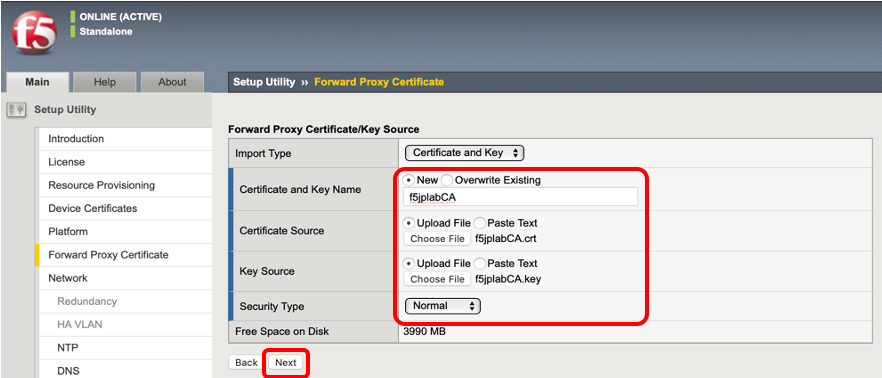Click the Free Space on Disk label
882x378 pixels.
282,332
